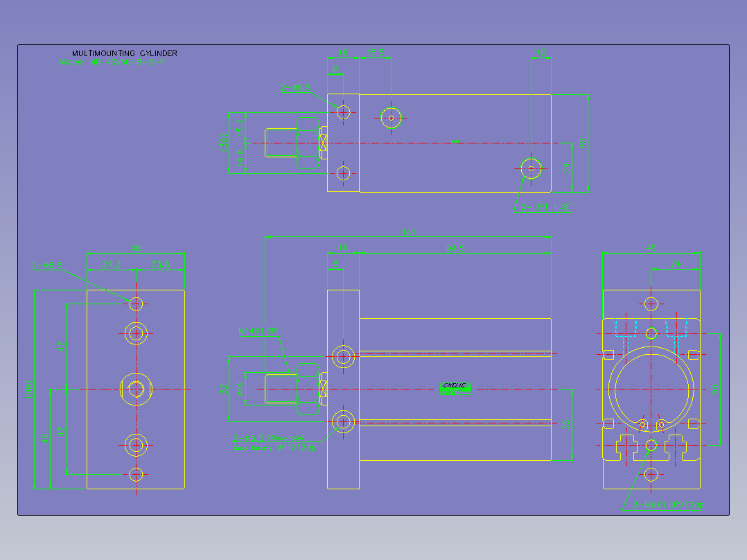
Task: Select the '(98)' reference height dimension
Action: (x=28, y=390)
